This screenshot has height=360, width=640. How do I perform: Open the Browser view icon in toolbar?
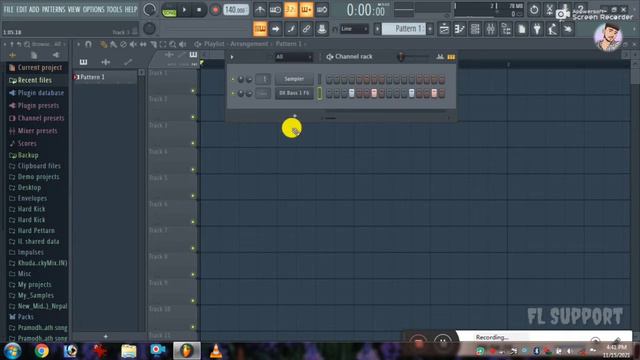pos(506,29)
